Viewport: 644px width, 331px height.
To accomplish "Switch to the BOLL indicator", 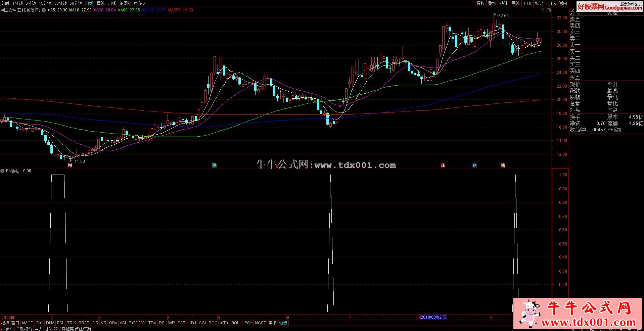I will coord(236,323).
